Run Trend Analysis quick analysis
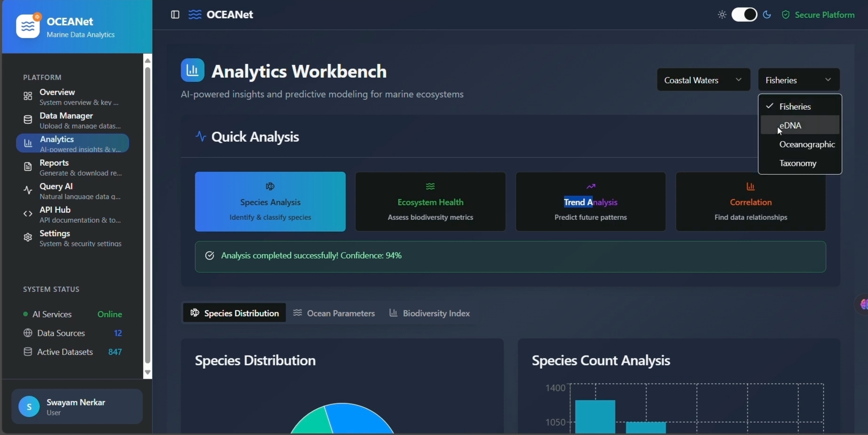The height and width of the screenshot is (435, 868). (591, 201)
